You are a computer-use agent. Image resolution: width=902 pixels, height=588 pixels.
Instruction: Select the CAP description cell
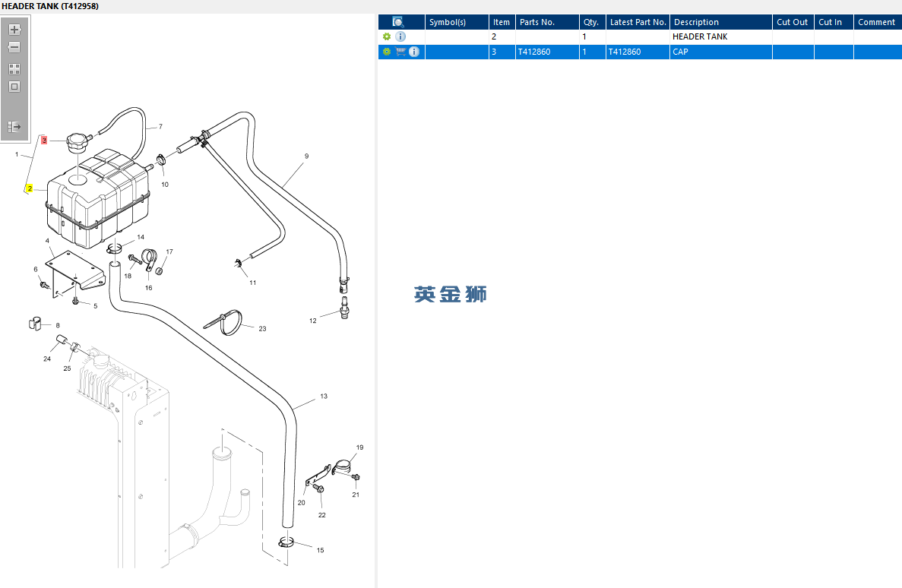coord(721,52)
